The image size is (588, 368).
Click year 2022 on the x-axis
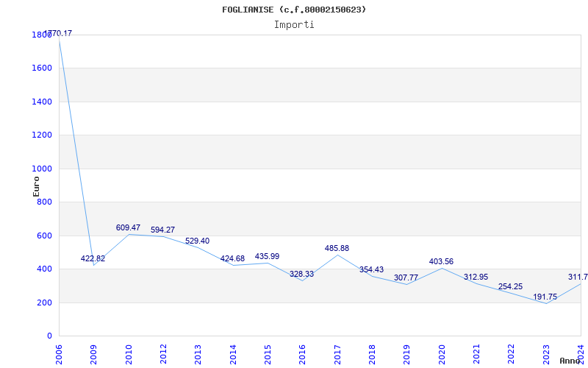[x=511, y=353]
